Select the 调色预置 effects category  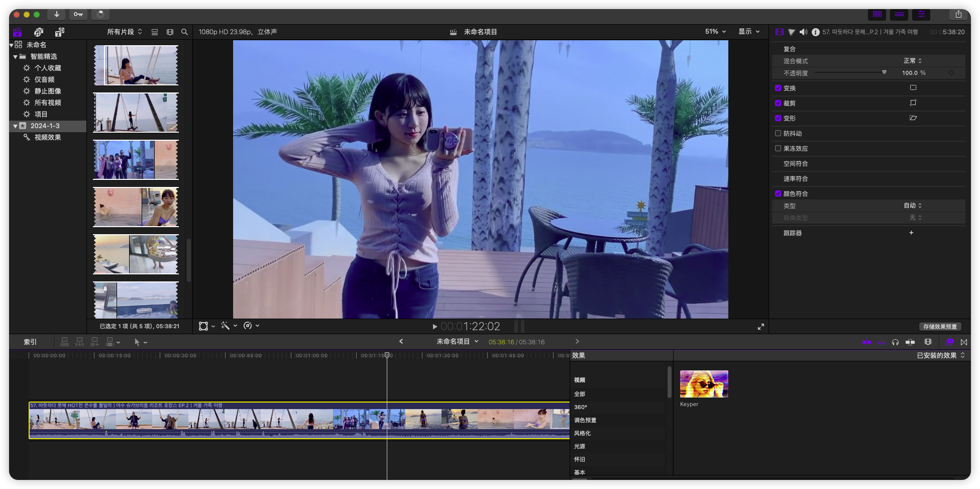tap(585, 420)
